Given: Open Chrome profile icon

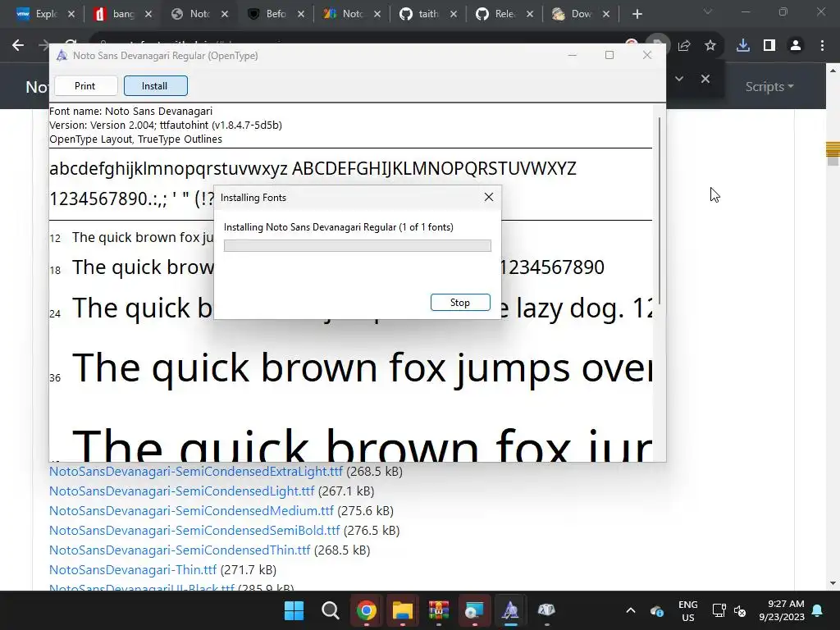Looking at the screenshot, I should (796, 46).
